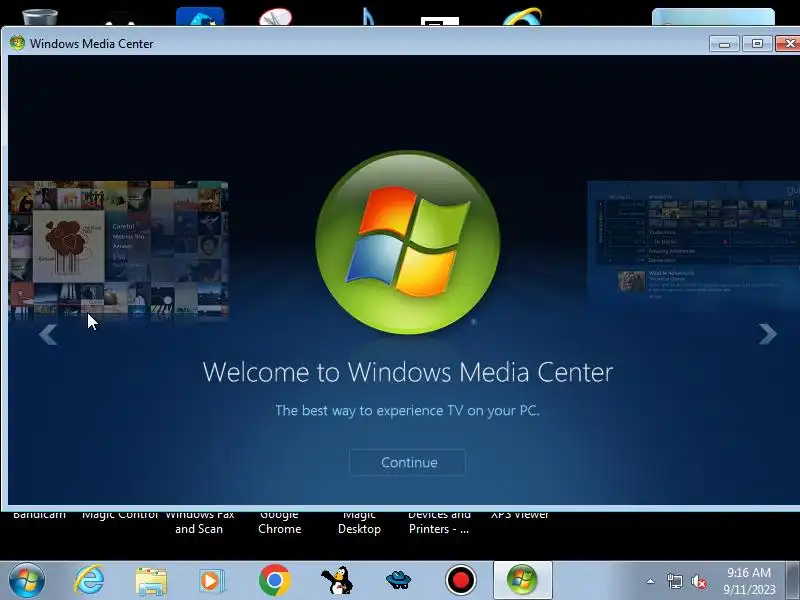The width and height of the screenshot is (800, 600).
Task: Select the TV guide preview thumbnail
Action: point(693,244)
